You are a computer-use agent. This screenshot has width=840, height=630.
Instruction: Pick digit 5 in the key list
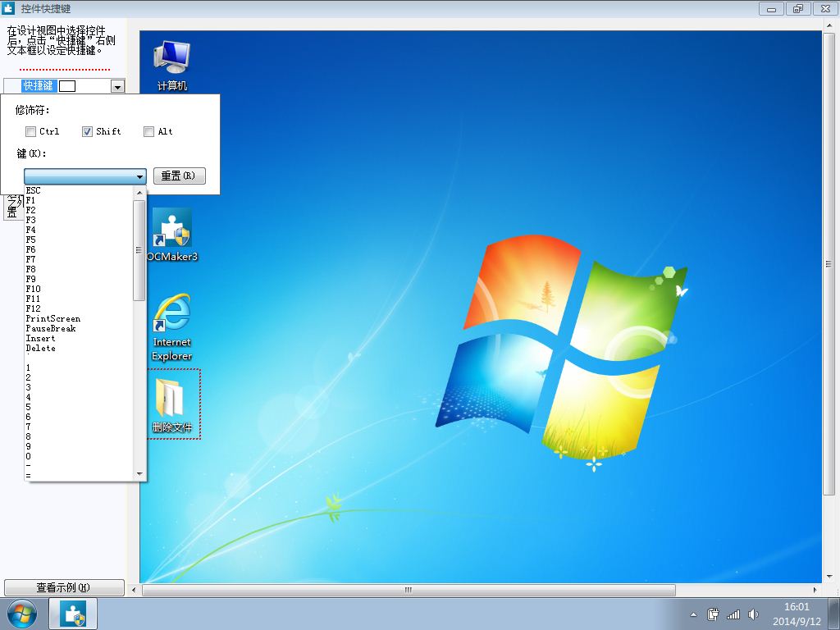pos(78,407)
